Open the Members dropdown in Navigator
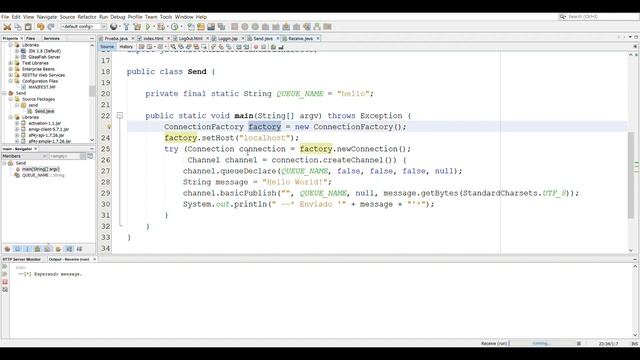This screenshot has height=360, width=640. click(24, 156)
